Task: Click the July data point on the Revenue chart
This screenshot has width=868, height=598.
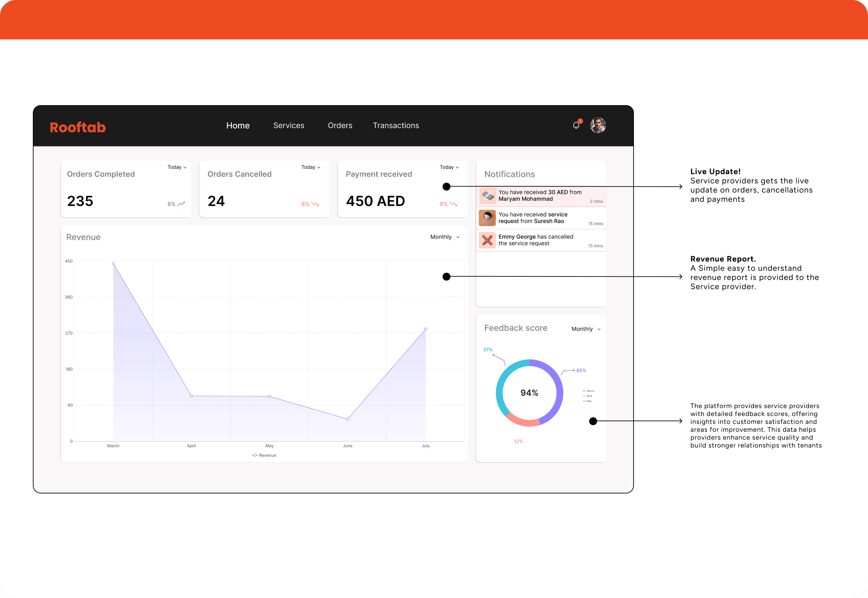Action: click(426, 329)
